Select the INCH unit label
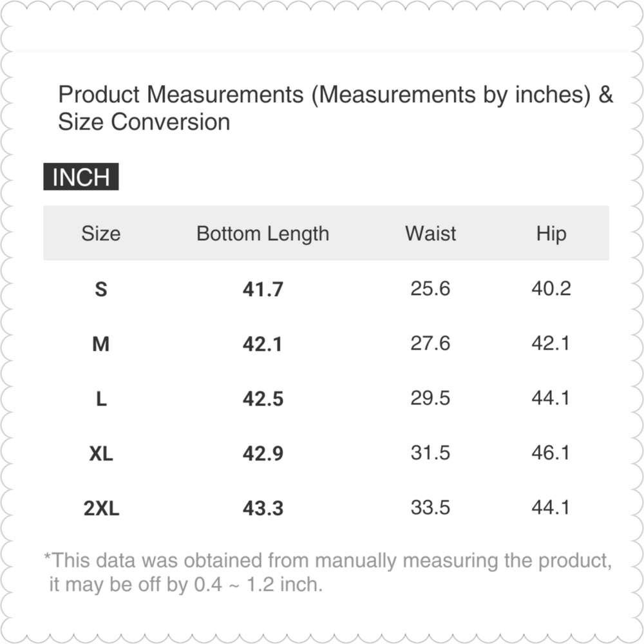Viewport: 644px width, 644px height. click(x=81, y=176)
